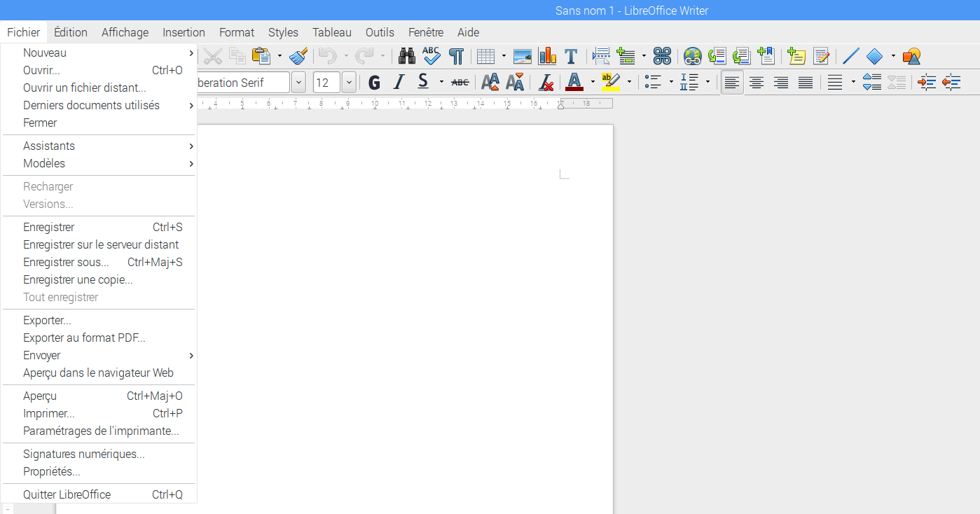The width and height of the screenshot is (980, 514).
Task: Select the Clone Formatting paintbrush
Action: click(x=299, y=56)
